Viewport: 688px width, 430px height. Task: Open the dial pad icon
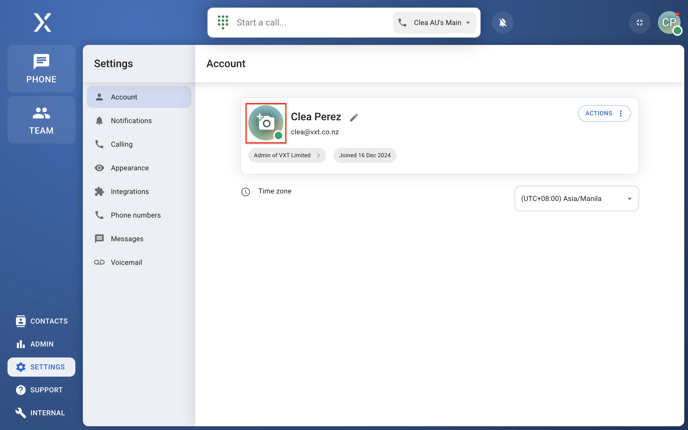tap(223, 22)
